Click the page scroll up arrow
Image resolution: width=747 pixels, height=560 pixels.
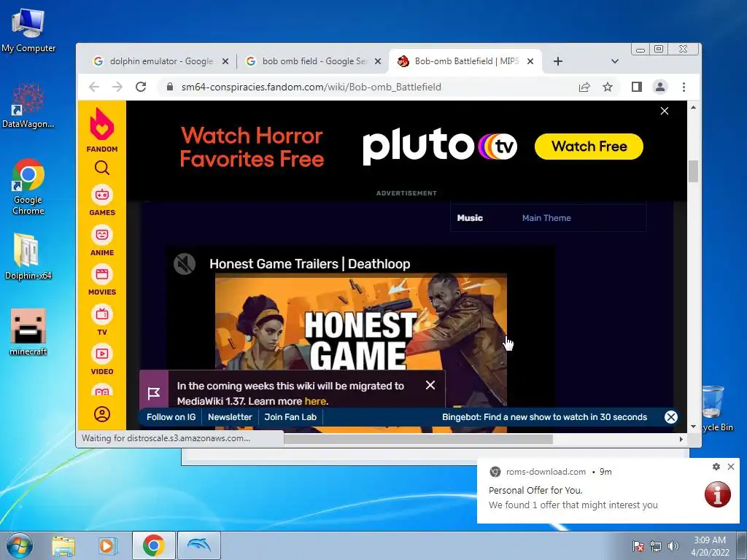click(693, 107)
